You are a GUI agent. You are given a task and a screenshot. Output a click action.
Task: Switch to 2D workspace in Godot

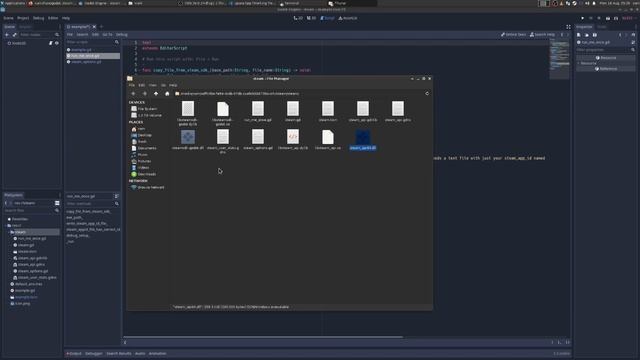(298, 18)
